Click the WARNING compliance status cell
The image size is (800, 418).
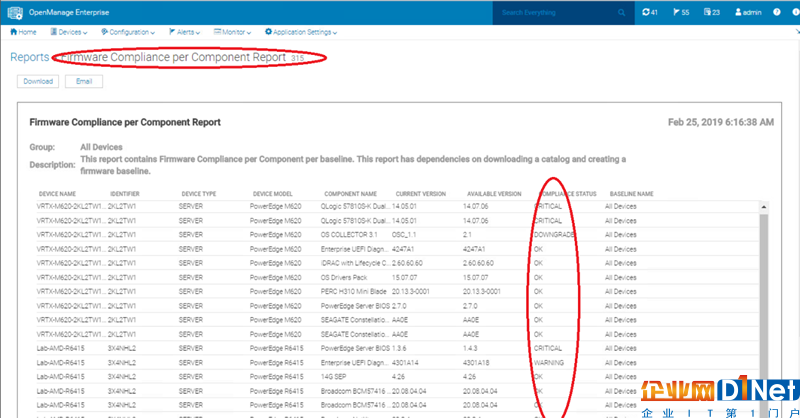pos(548,362)
